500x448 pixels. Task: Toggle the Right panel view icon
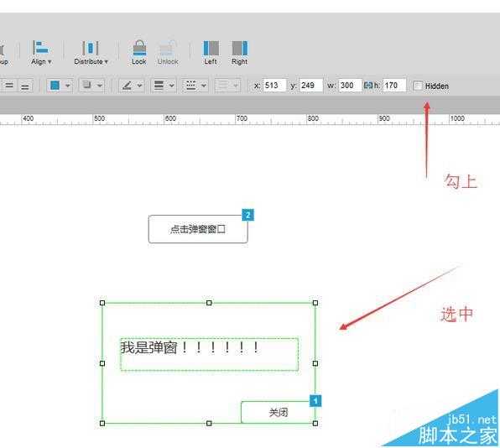240,48
